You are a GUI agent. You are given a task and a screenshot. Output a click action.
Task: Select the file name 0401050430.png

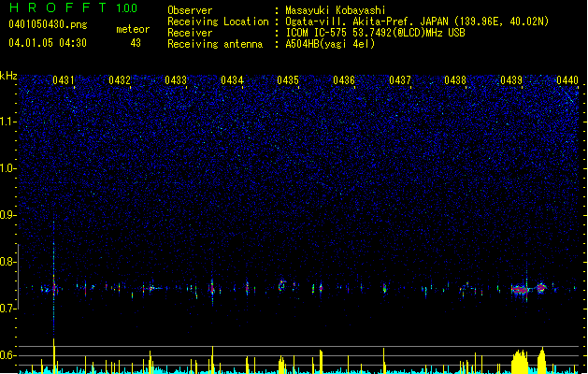(x=48, y=24)
